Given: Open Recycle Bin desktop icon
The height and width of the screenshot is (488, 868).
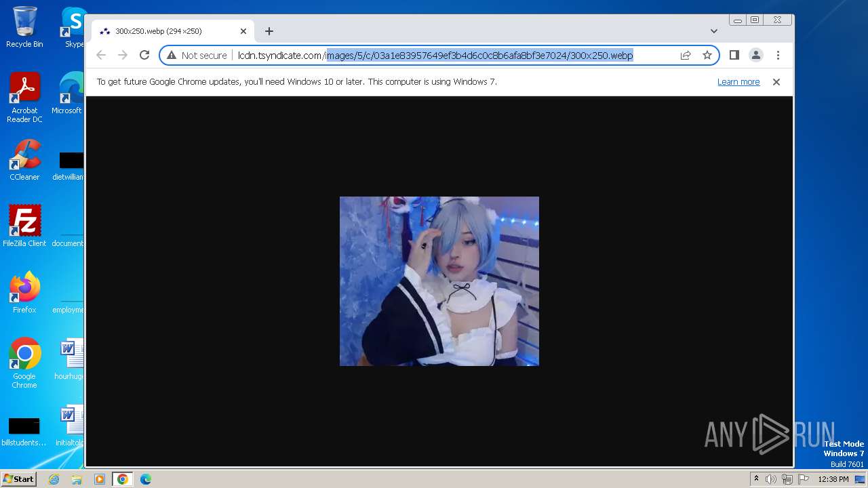Looking at the screenshot, I should (x=24, y=27).
